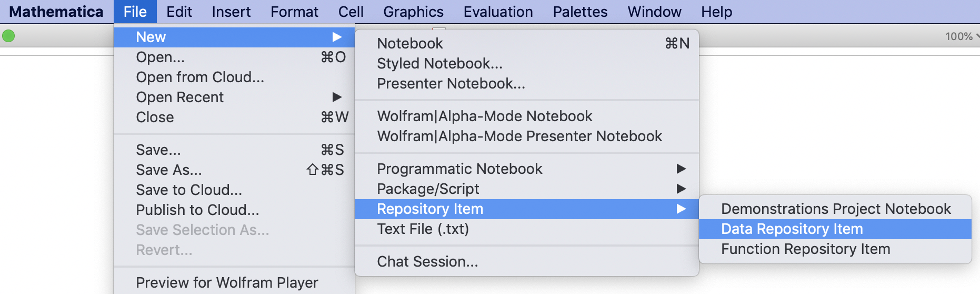
Task: Select Wolfram|Alpha-Mode Presenter Notebook
Action: click(x=519, y=136)
